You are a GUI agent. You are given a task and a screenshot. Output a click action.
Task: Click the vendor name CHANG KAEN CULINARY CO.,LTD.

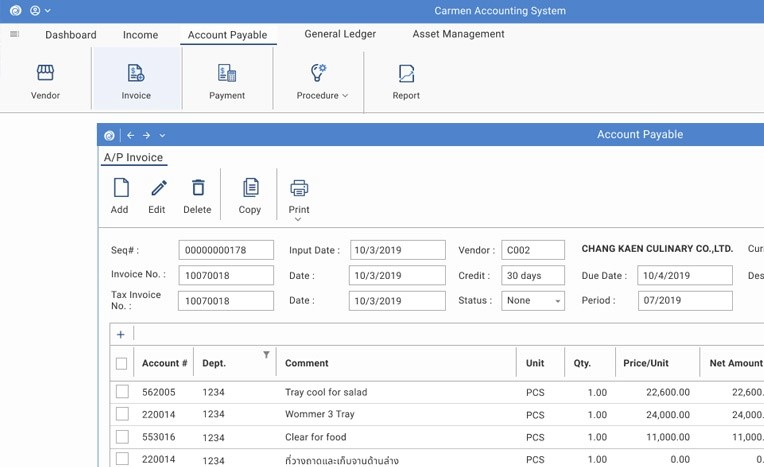tap(657, 249)
